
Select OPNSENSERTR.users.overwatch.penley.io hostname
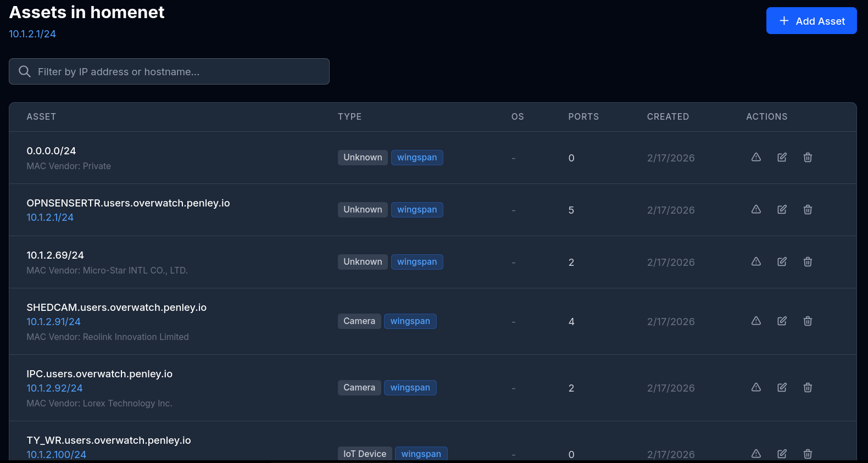(x=128, y=203)
